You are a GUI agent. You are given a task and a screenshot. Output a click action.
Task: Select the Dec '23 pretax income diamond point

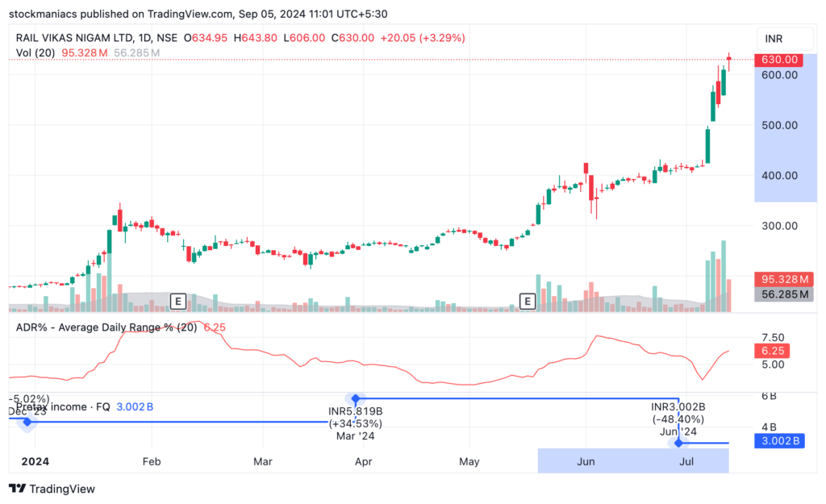[x=27, y=422]
